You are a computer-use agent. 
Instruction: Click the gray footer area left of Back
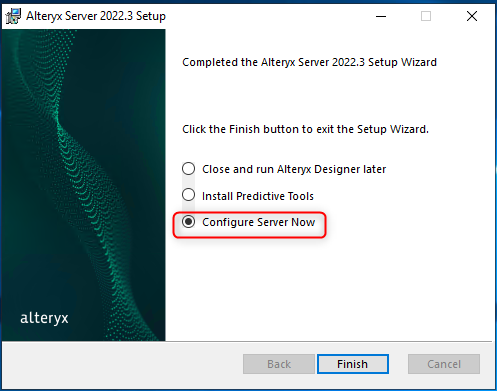pyautogui.click(x=122, y=364)
